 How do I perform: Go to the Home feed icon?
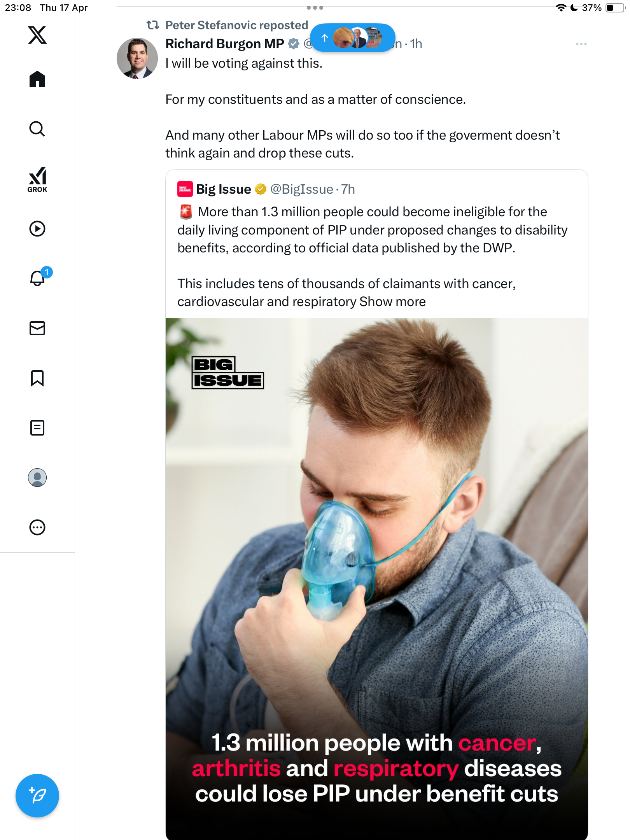click(x=37, y=79)
